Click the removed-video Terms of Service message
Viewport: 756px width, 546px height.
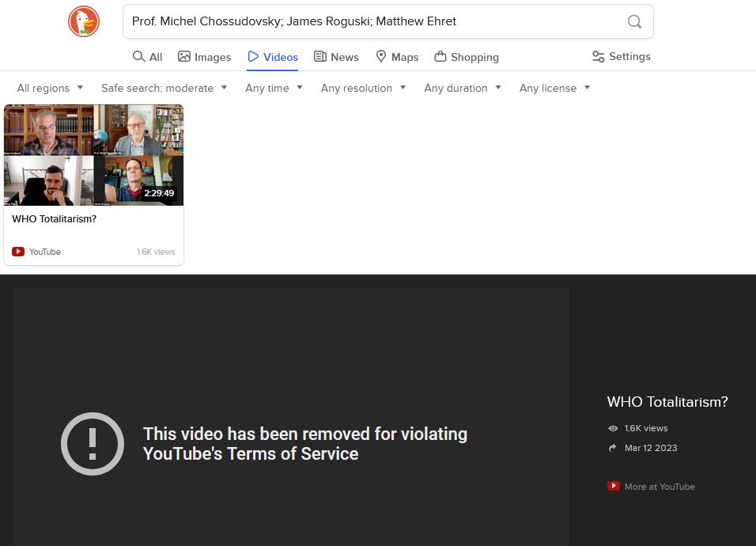(304, 444)
